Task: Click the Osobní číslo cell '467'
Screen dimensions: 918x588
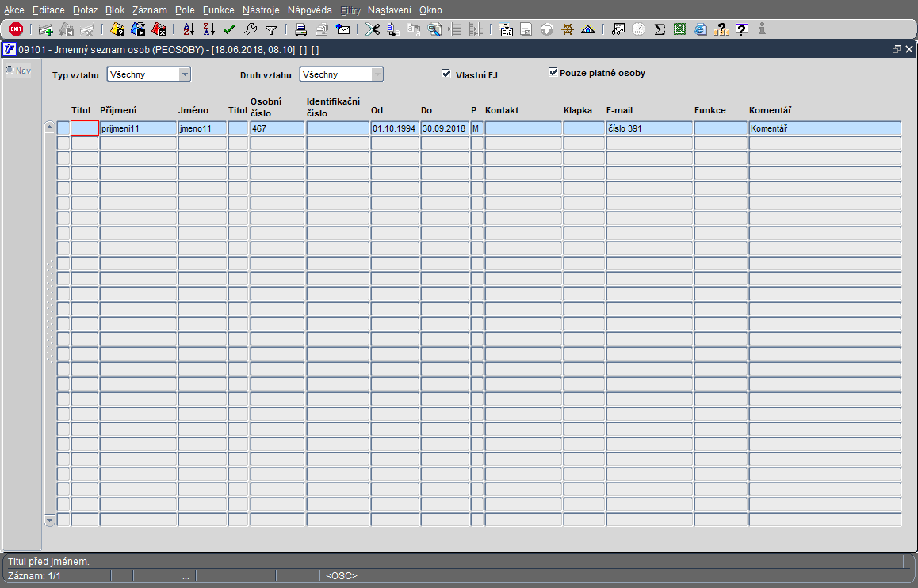Action: coord(277,128)
